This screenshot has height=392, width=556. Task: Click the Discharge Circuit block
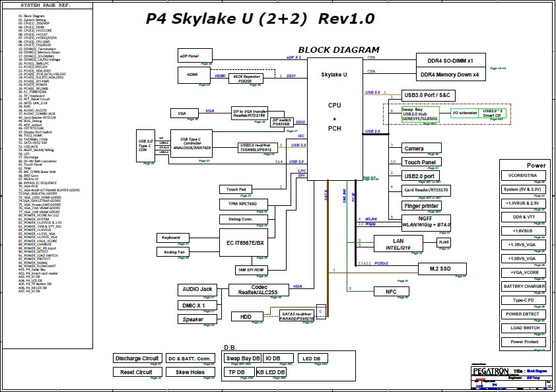[x=137, y=358]
